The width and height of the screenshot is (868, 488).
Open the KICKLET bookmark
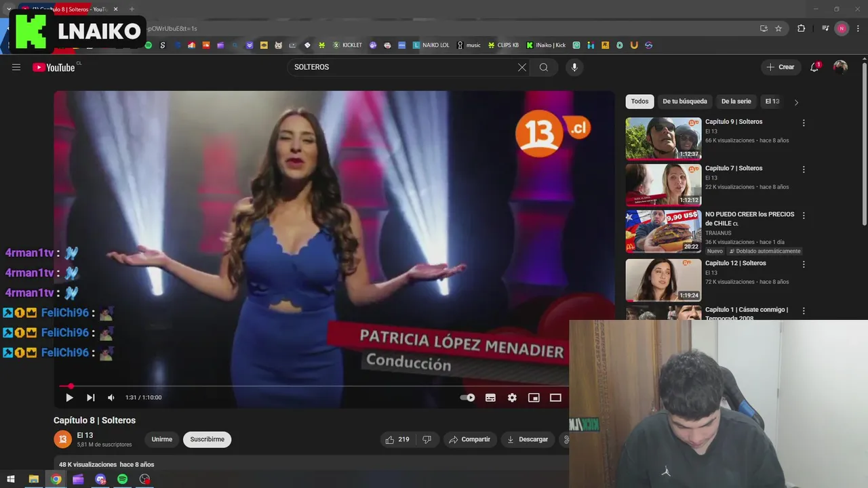tap(347, 45)
